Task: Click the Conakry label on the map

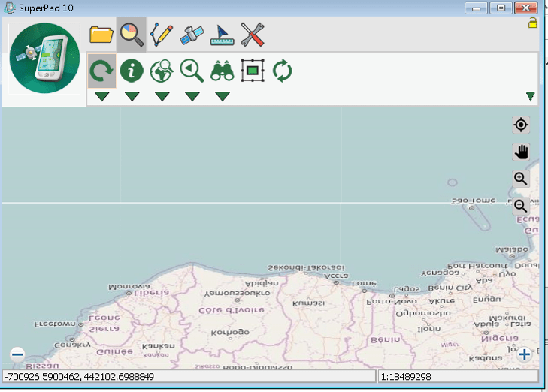Action: (x=72, y=345)
